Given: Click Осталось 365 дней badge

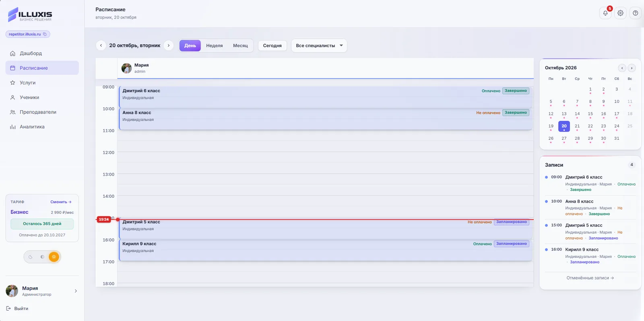Looking at the screenshot, I should pyautogui.click(x=42, y=224).
